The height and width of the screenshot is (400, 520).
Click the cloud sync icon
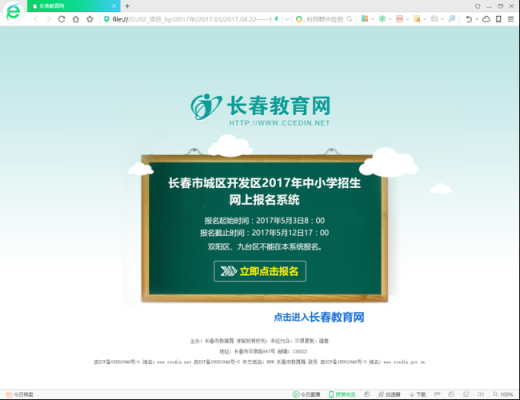tap(486, 19)
